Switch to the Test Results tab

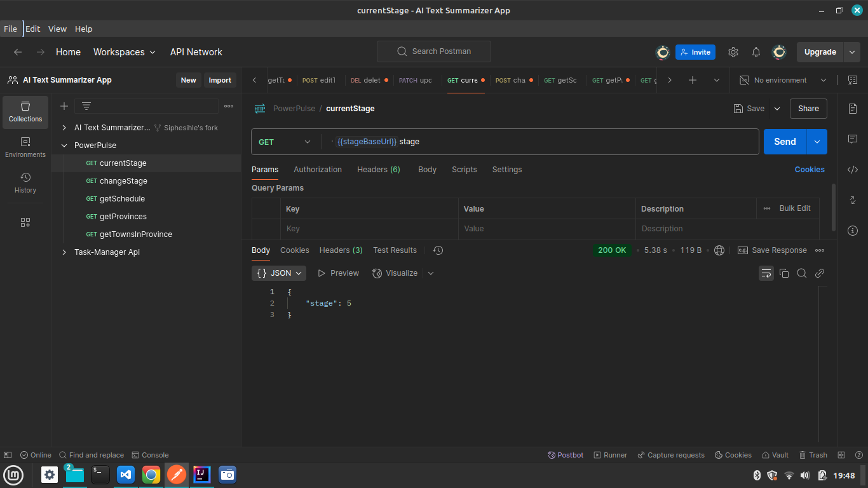pos(395,250)
